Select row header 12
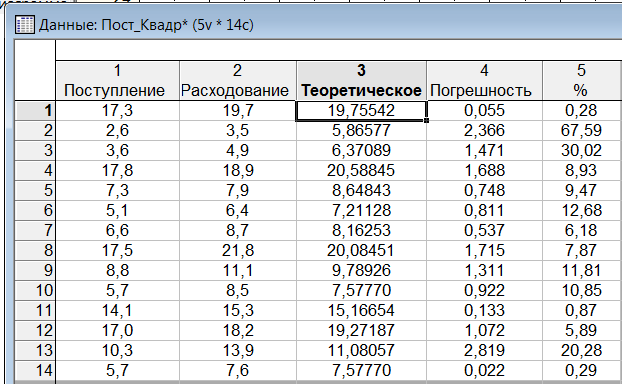 pyautogui.click(x=35, y=330)
